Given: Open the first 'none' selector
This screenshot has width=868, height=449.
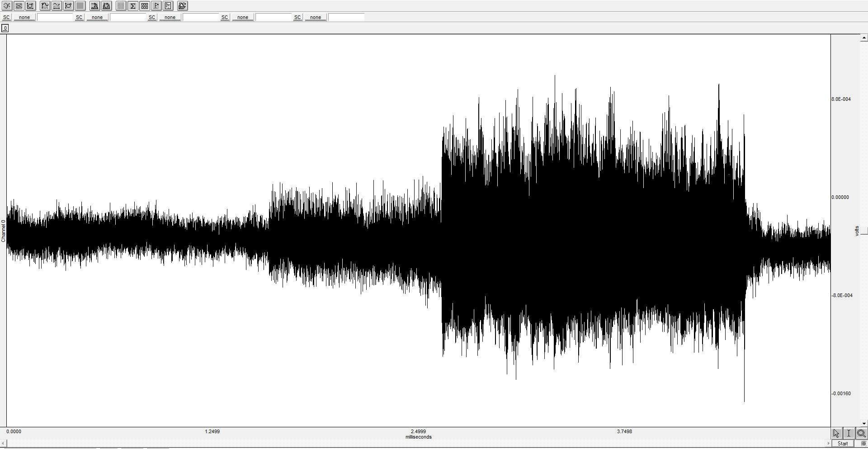Looking at the screenshot, I should click(24, 17).
